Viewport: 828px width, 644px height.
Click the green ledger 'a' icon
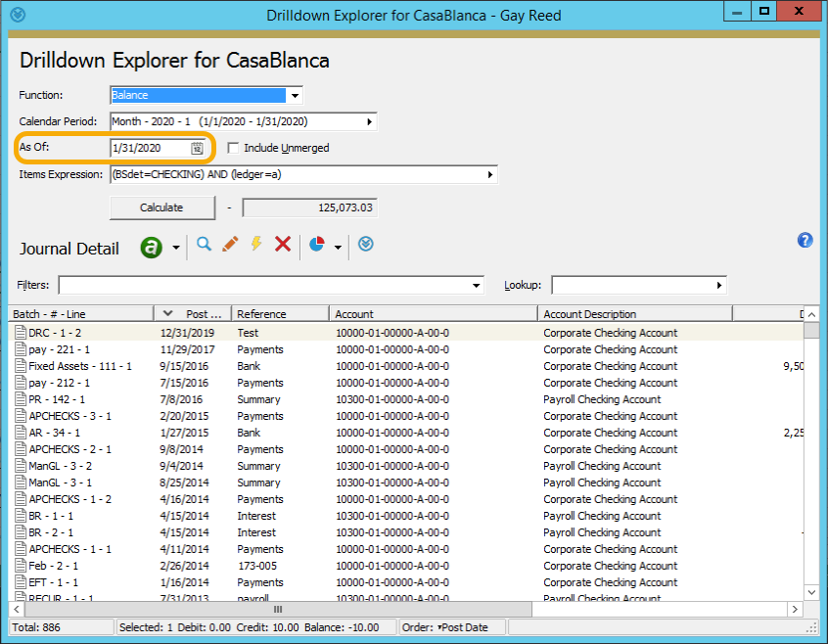tap(152, 248)
